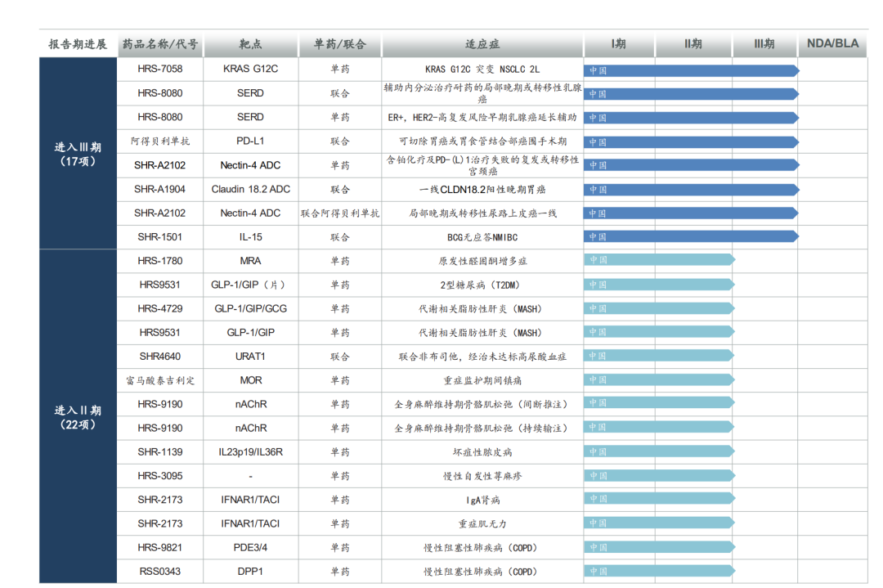Click the SHR-1139 drug cell

[160, 452]
